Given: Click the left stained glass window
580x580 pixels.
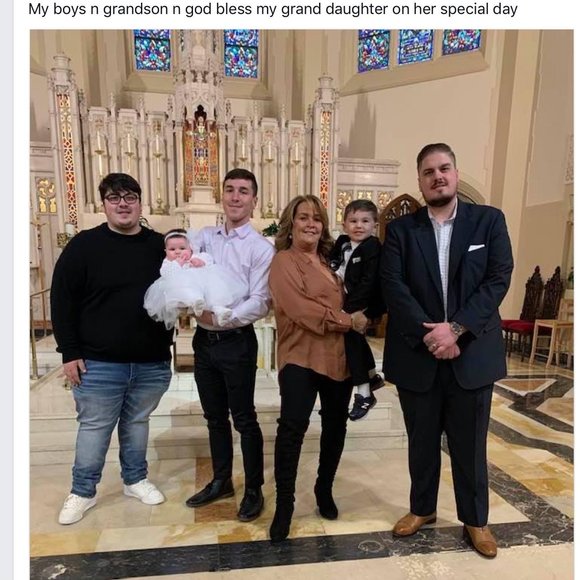Looking at the screenshot, I should point(152,50).
